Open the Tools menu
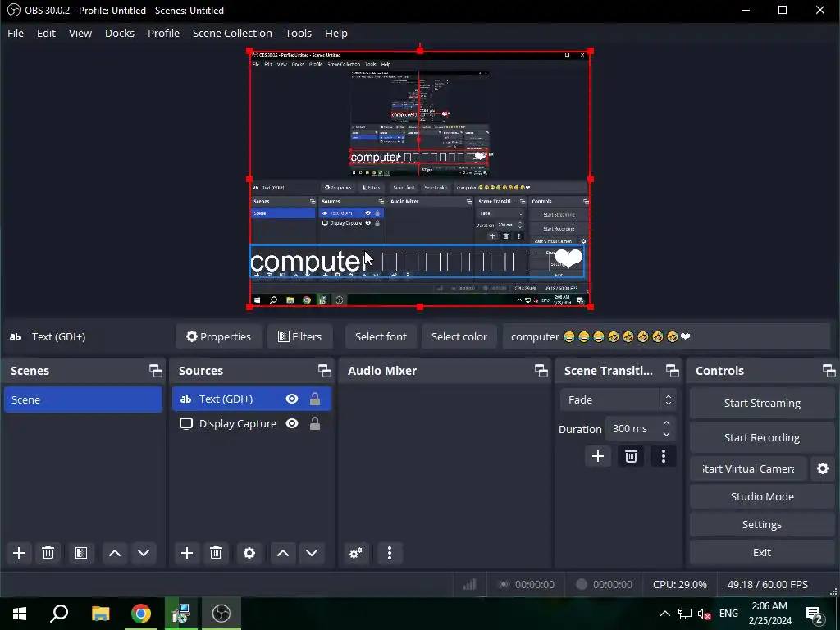The image size is (840, 630). point(299,33)
